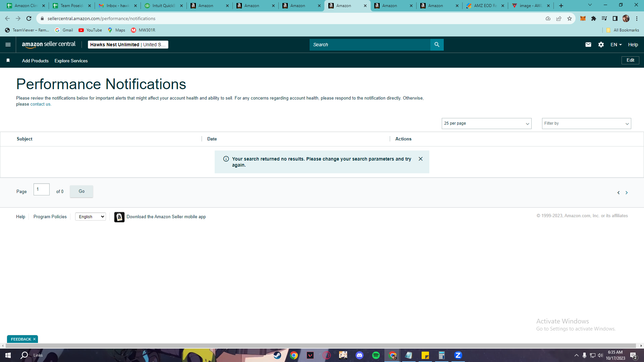
Task: Click the Amazon Seller app icon
Action: [x=119, y=217]
